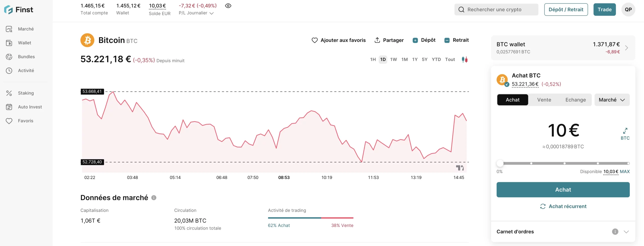
Task: Click the Partager share icon
Action: click(x=377, y=40)
